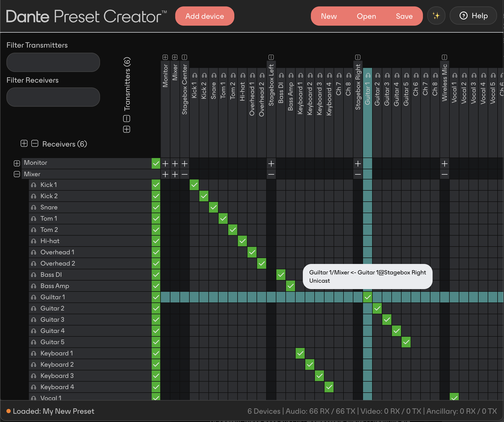Open an existing preset file
The height and width of the screenshot is (422, 504).
coord(366,16)
